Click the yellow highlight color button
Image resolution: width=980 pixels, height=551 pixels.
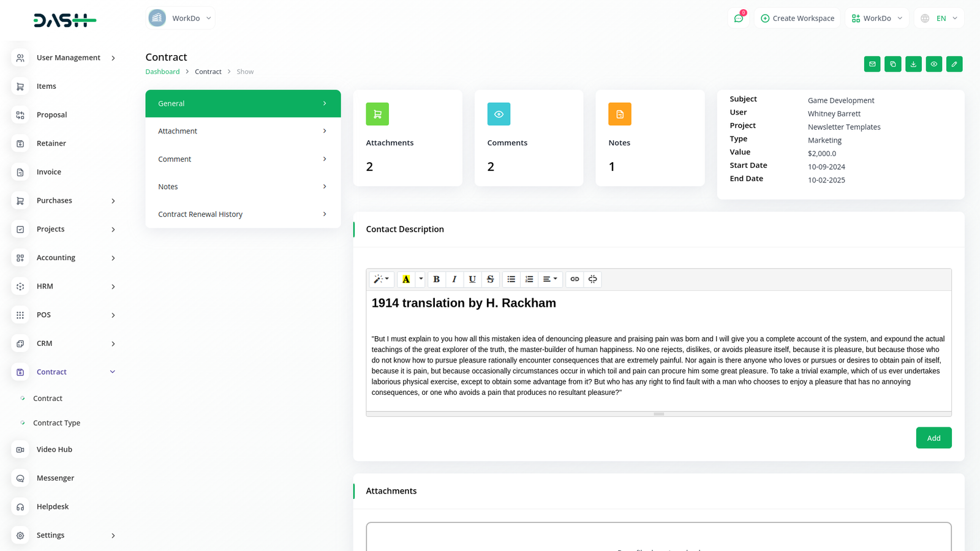point(406,279)
